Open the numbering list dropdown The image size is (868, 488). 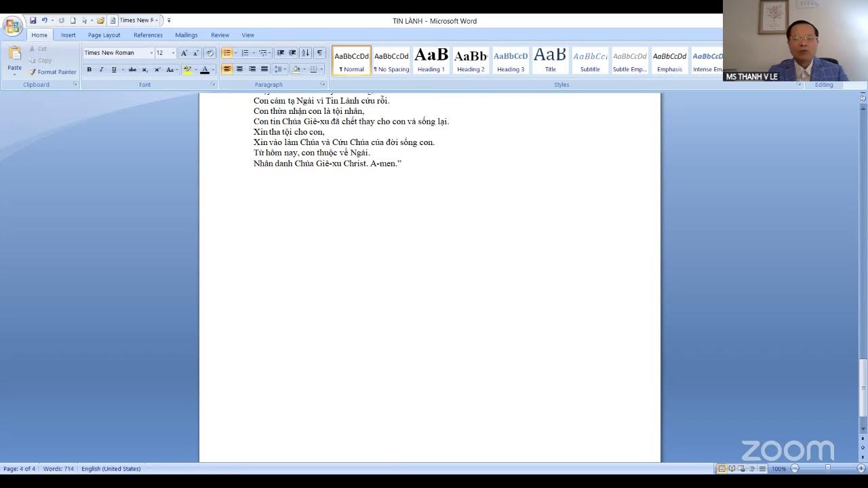click(254, 53)
